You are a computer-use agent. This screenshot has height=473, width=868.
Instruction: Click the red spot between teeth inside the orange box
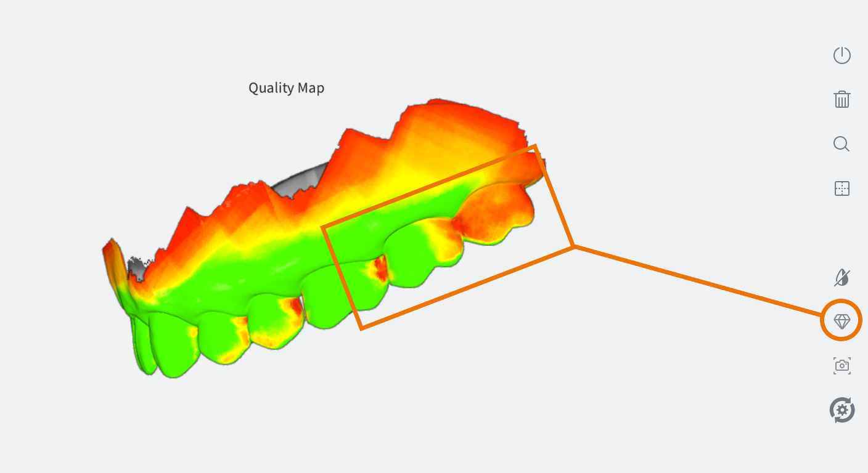(380, 269)
